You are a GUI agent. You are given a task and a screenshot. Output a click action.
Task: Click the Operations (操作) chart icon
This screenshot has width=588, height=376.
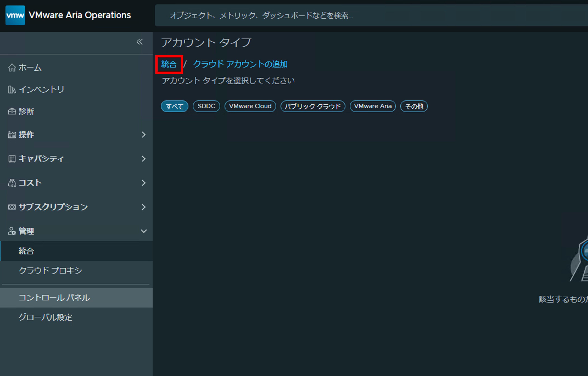[12, 135]
